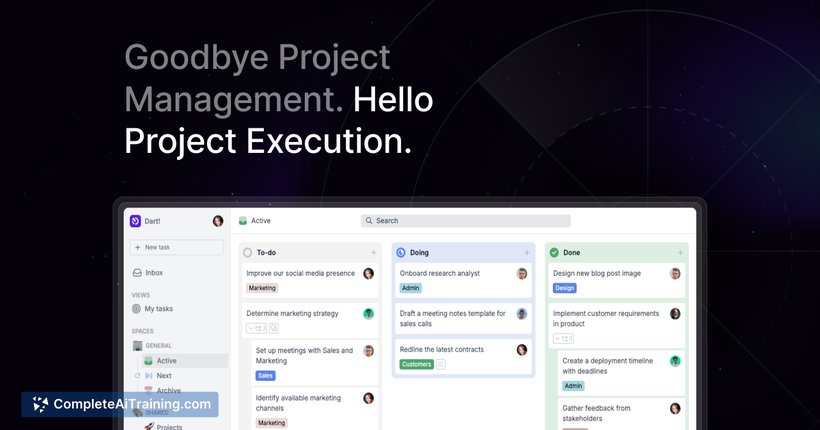This screenshot has height=430, width=820.
Task: Select the Active dartboard in sidebar
Action: pyautogui.click(x=185, y=361)
